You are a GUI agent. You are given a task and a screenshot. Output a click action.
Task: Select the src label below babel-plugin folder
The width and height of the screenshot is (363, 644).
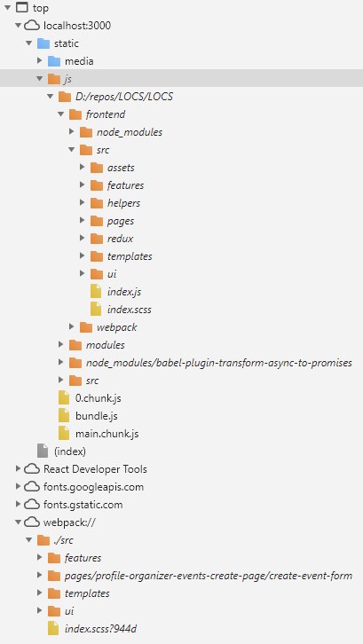click(x=92, y=381)
